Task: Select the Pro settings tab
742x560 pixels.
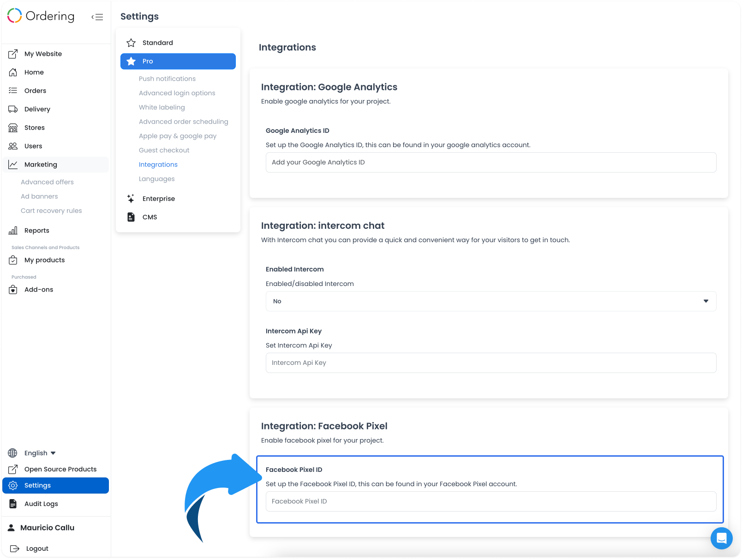Action: click(178, 61)
